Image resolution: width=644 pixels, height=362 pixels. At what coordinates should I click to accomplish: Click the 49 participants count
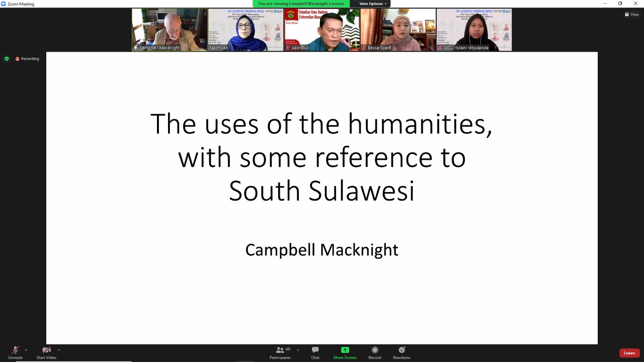288,348
